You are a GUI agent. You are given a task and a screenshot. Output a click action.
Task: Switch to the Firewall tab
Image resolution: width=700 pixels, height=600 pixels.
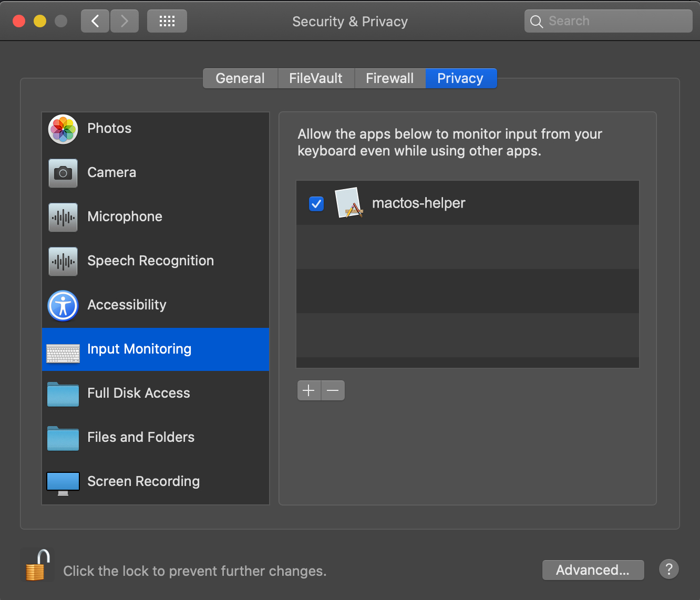pyautogui.click(x=389, y=78)
